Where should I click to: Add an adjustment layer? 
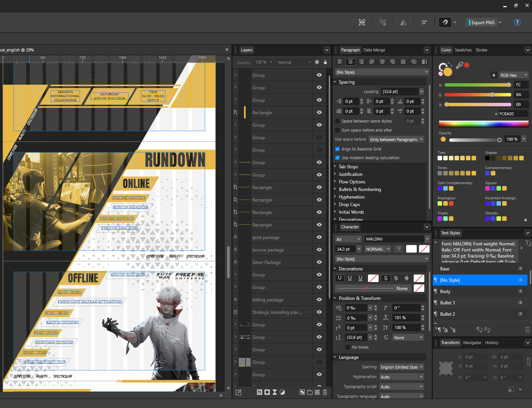coord(282,392)
